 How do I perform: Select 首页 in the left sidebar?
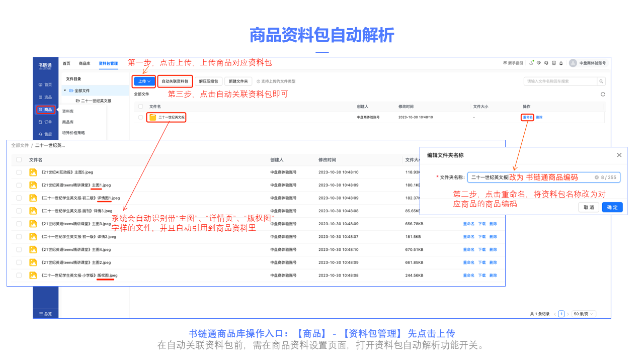(x=45, y=85)
